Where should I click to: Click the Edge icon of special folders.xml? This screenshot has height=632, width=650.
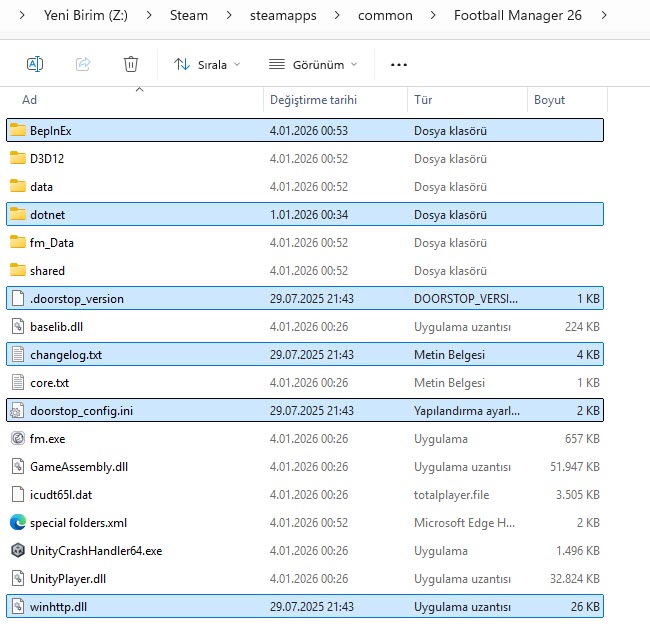(17, 522)
